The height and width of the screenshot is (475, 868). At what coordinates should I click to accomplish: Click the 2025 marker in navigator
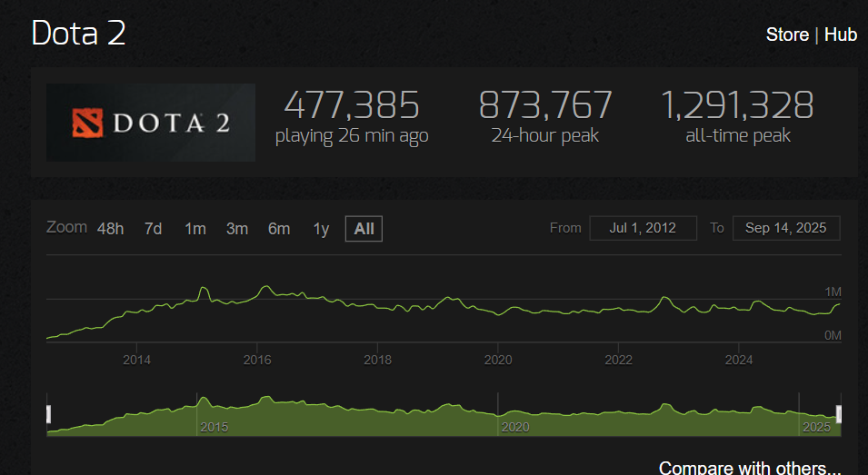click(x=816, y=427)
